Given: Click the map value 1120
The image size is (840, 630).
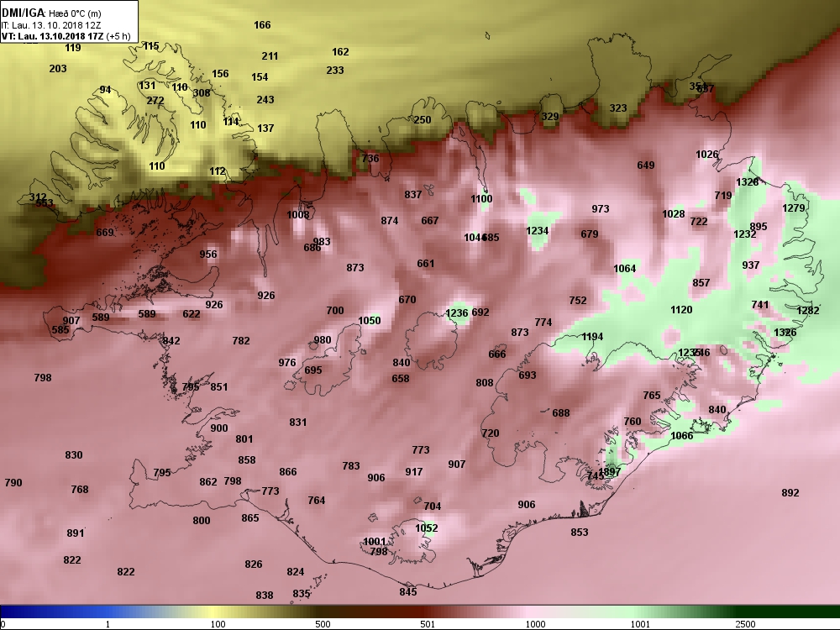Looking at the screenshot, I should pyautogui.click(x=681, y=310).
